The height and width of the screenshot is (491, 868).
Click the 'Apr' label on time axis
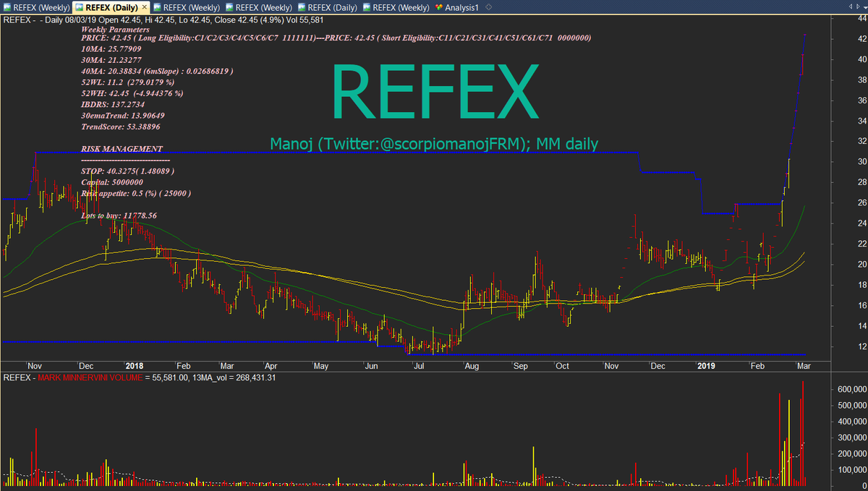(271, 367)
